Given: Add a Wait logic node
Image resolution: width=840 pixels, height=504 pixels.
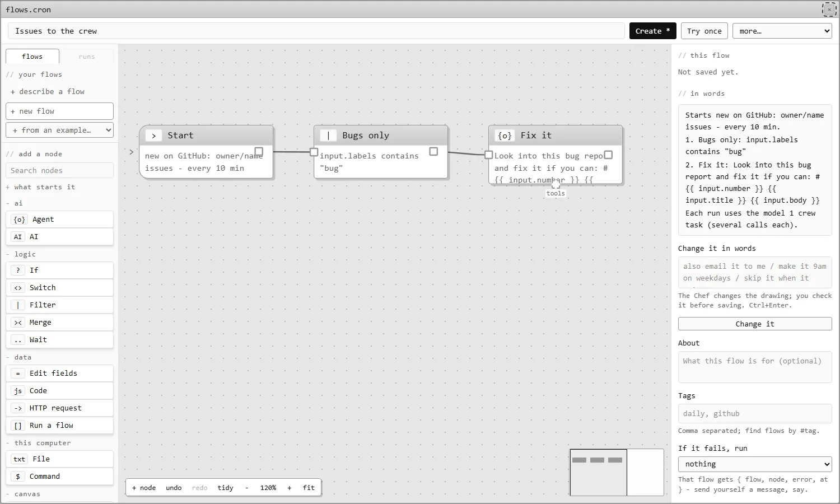Looking at the screenshot, I should (x=59, y=340).
